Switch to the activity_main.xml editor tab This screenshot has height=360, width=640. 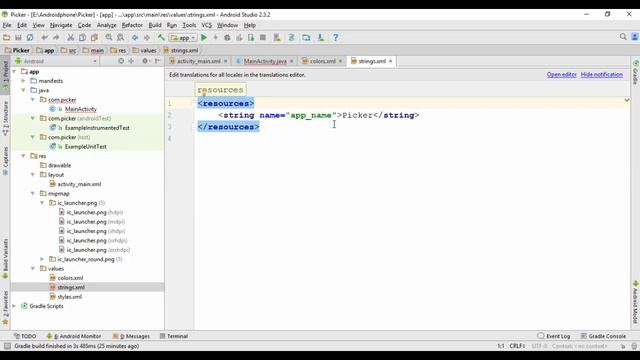tap(198, 61)
